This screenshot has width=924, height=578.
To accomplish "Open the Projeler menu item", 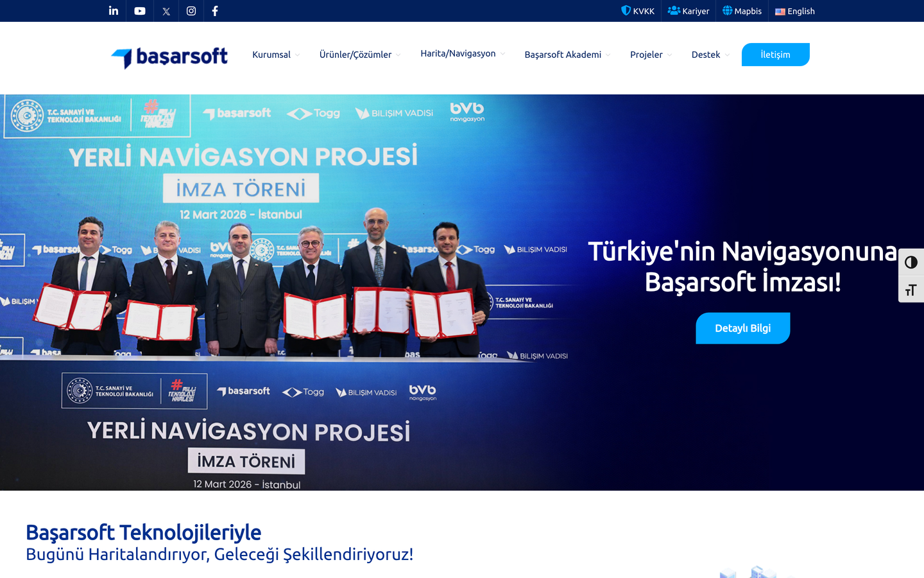I will click(x=646, y=55).
